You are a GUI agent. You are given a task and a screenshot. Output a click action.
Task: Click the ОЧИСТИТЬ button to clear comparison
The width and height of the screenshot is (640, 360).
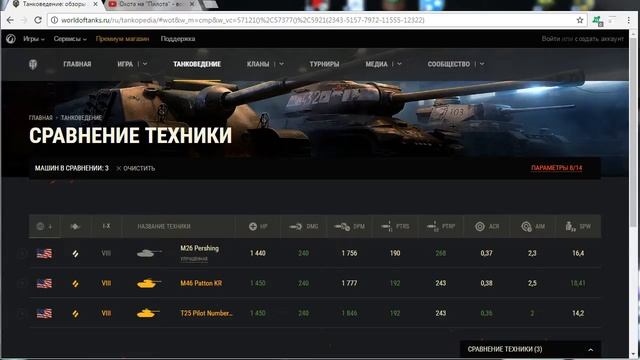pyautogui.click(x=136, y=168)
